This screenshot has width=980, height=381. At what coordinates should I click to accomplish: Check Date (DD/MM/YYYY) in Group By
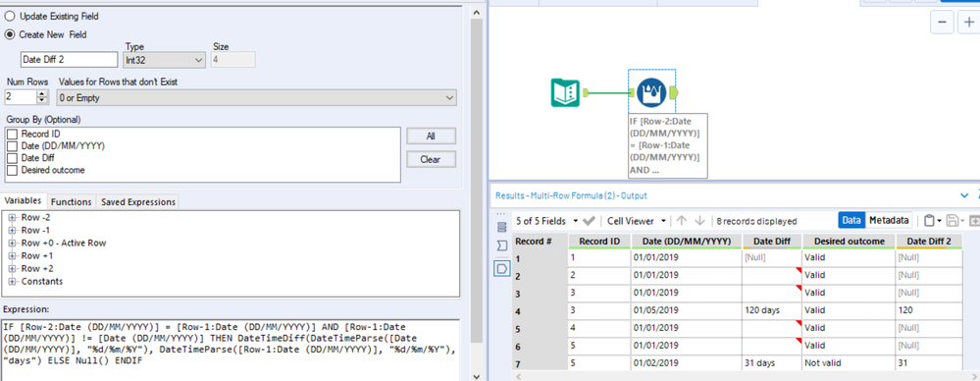12,145
